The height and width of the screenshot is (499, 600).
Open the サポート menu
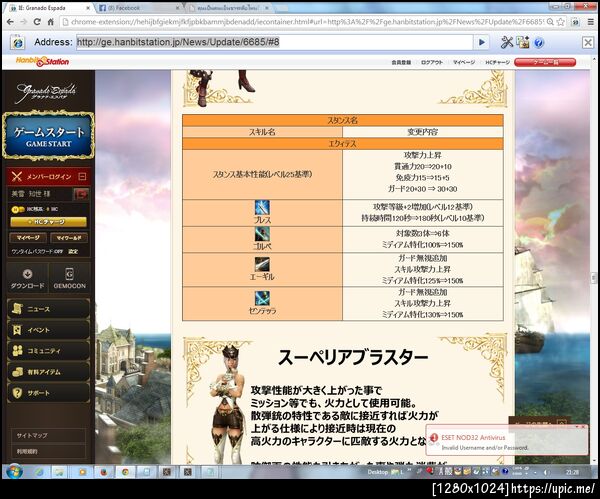pyautogui.click(x=49, y=393)
